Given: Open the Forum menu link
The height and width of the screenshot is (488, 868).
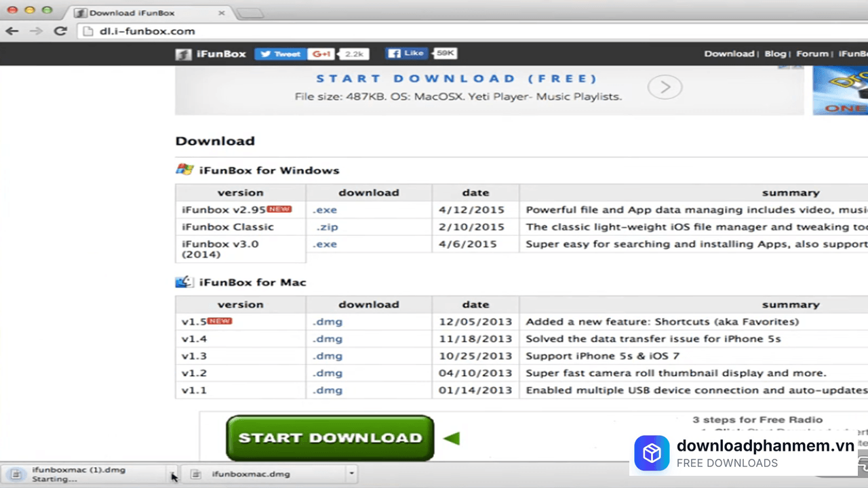Looking at the screenshot, I should pyautogui.click(x=812, y=54).
